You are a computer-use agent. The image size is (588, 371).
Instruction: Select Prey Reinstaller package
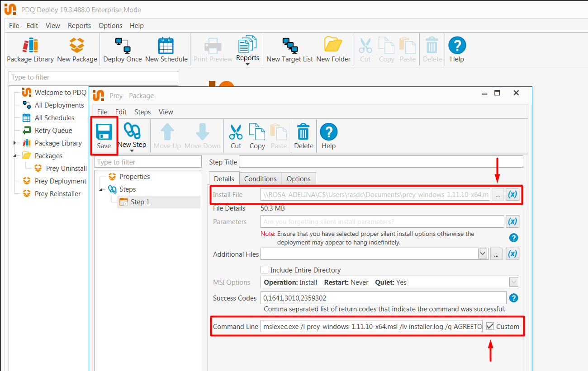tap(57, 194)
